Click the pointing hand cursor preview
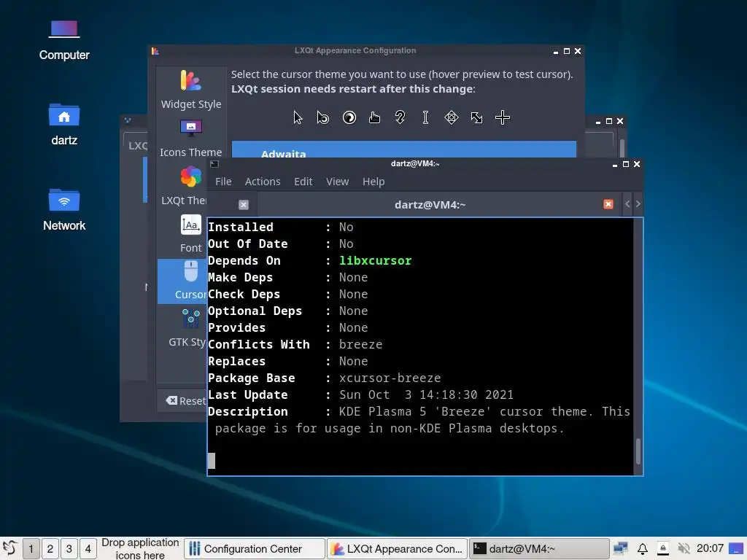Viewport: 747px width, 560px height. (x=374, y=117)
